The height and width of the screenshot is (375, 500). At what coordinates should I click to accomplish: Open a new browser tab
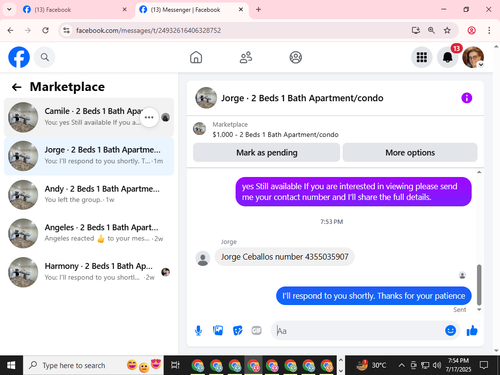pos(258,10)
